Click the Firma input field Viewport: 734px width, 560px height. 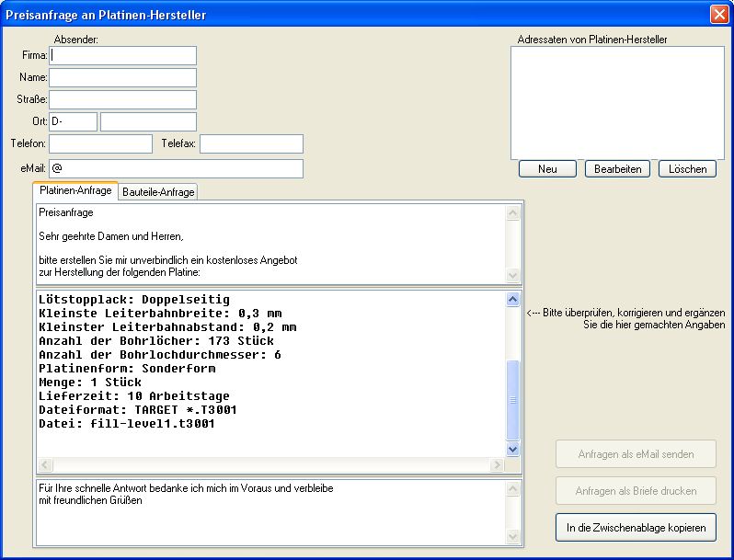tap(122, 56)
